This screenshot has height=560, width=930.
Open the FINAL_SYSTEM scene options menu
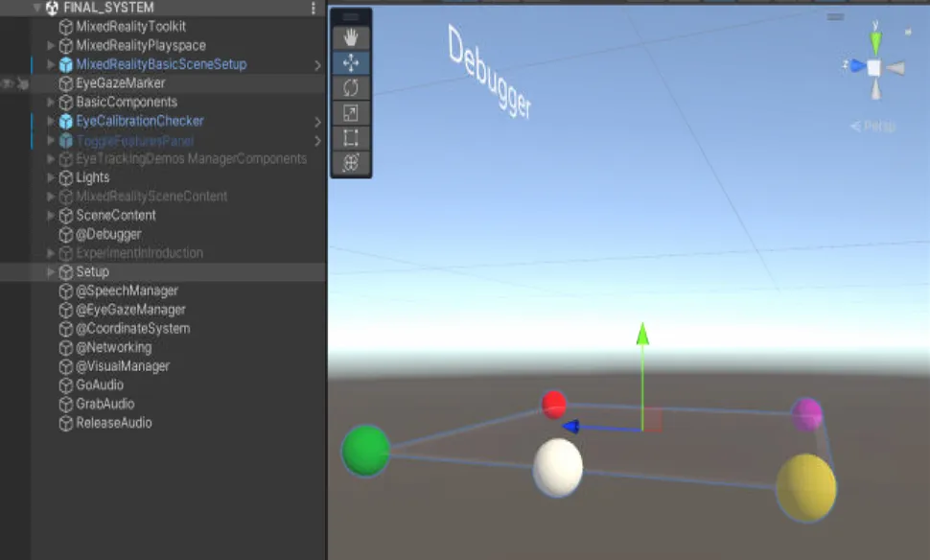(x=314, y=8)
